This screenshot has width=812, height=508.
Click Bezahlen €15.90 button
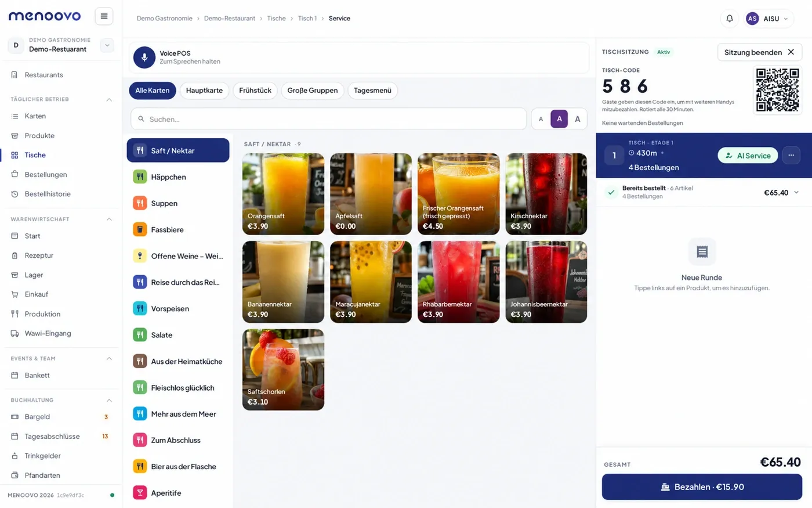tap(702, 487)
